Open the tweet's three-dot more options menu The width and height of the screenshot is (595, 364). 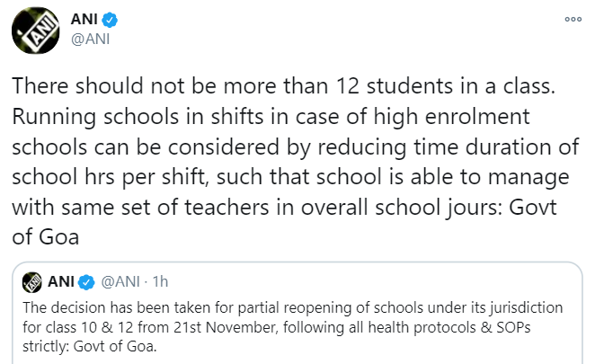(x=572, y=19)
